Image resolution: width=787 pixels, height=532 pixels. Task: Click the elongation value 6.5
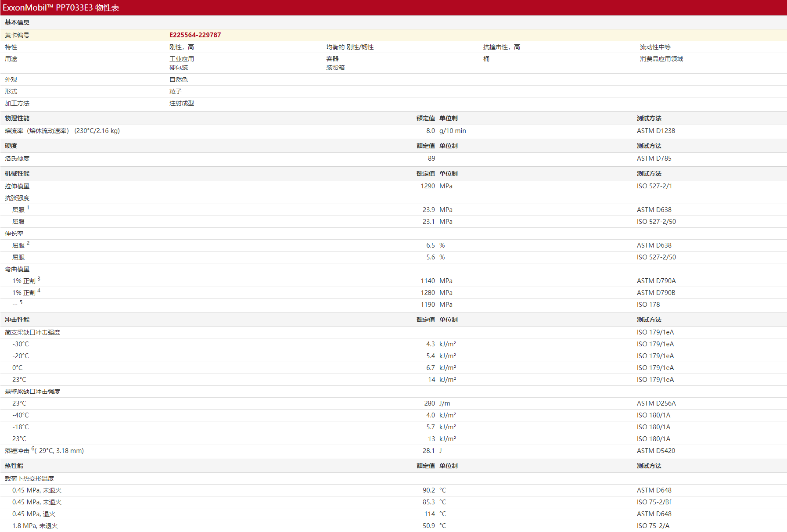tap(431, 245)
